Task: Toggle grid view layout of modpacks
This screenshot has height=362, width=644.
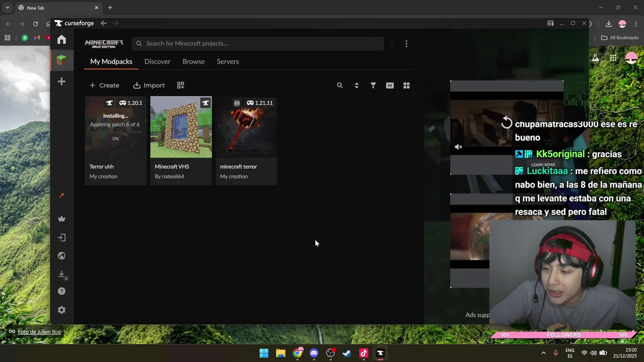Action: click(407, 85)
